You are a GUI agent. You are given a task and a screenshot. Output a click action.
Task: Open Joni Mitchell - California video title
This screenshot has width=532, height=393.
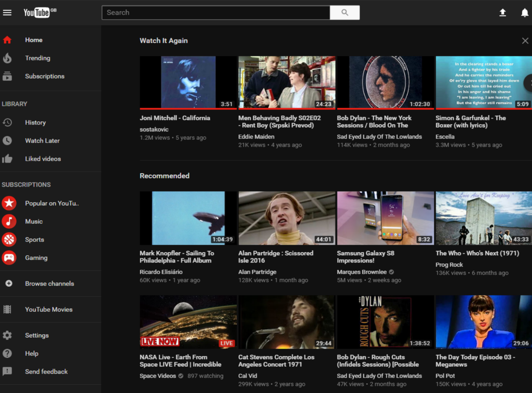click(175, 118)
